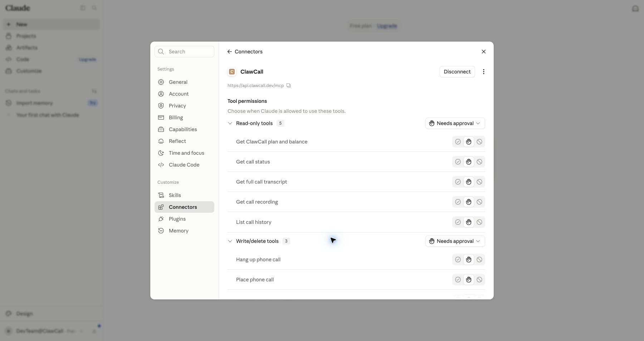The height and width of the screenshot is (341, 644).
Task: Click the settings Search field
Action: (184, 52)
